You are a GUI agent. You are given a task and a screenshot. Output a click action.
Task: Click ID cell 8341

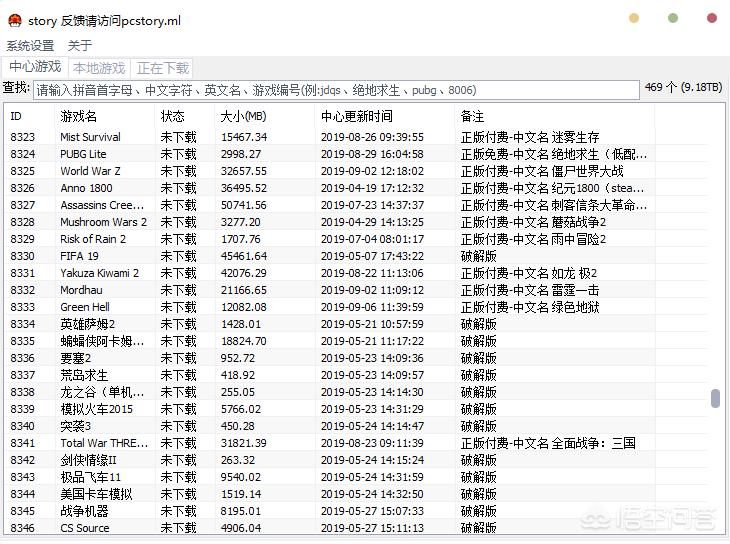tap(22, 443)
